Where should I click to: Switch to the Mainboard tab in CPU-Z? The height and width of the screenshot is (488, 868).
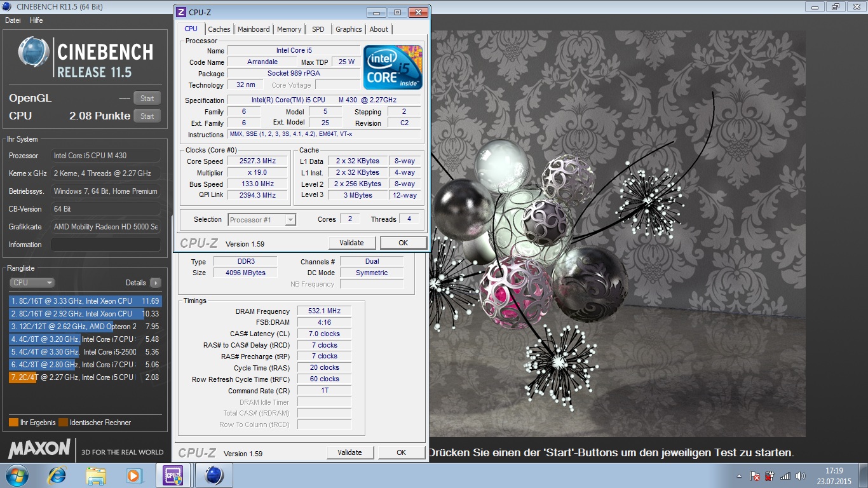click(254, 29)
